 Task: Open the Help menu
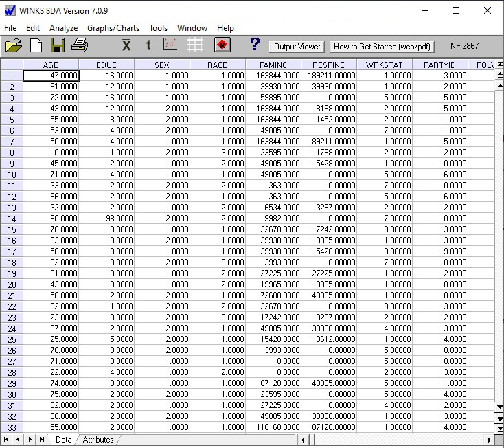click(225, 28)
